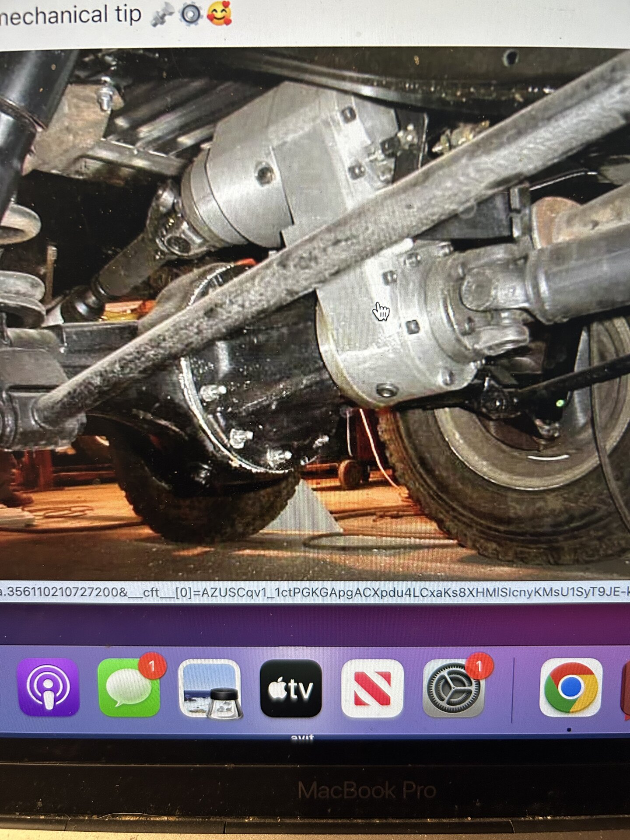The width and height of the screenshot is (630, 840).
Task: Open the Podcasts app in the Dock
Action: 48,687
